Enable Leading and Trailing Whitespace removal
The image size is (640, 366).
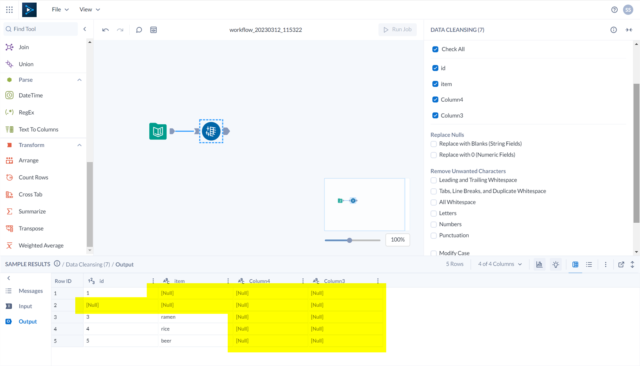[433, 180]
